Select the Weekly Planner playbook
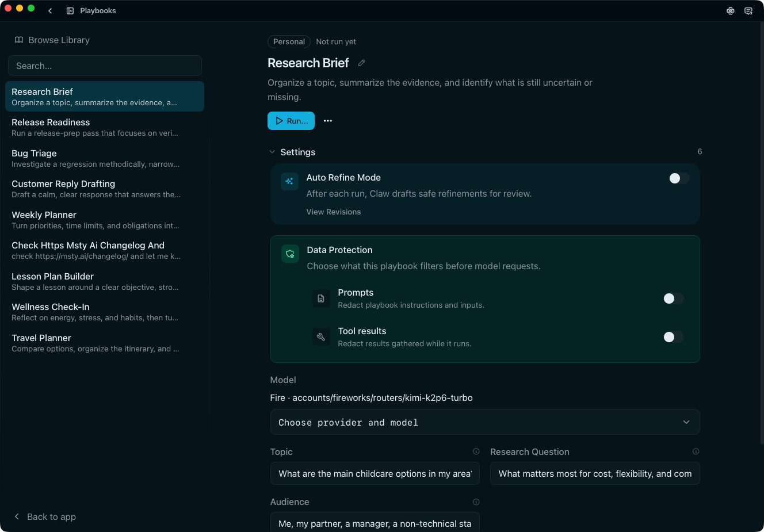764x532 pixels. pos(105,220)
